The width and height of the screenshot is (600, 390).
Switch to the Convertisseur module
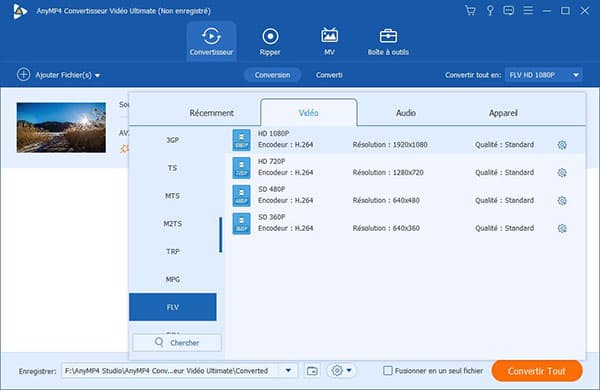click(211, 41)
